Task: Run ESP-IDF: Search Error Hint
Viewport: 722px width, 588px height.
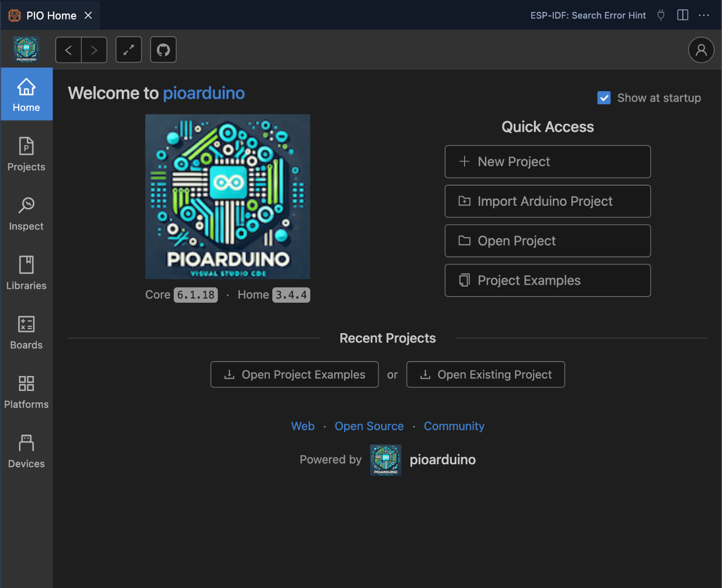Action: (x=588, y=15)
